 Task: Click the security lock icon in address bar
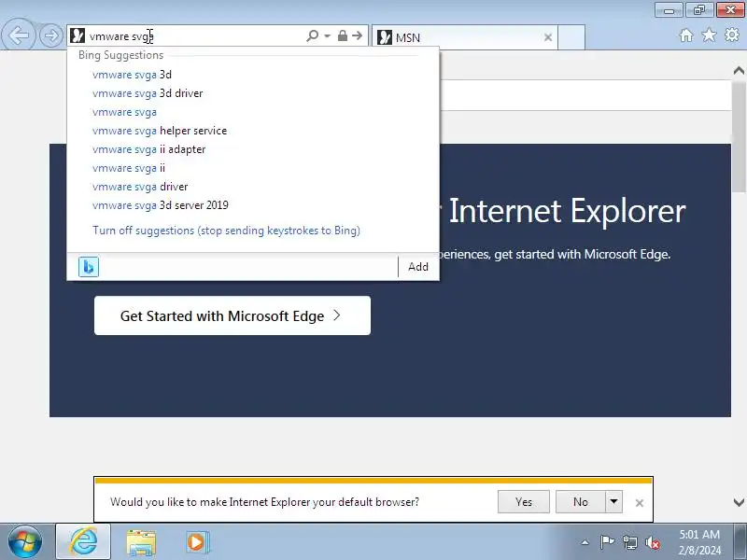pyautogui.click(x=342, y=35)
